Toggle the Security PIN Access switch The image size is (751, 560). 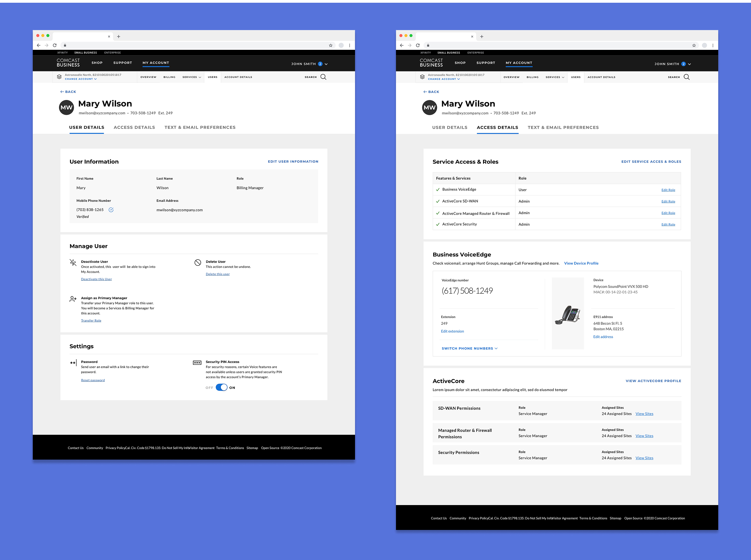coord(222,388)
